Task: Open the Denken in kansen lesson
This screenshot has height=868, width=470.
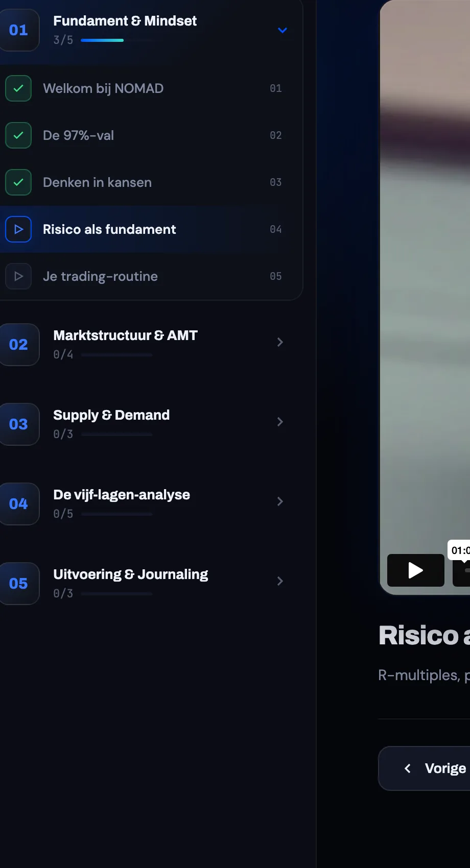Action: click(151, 182)
